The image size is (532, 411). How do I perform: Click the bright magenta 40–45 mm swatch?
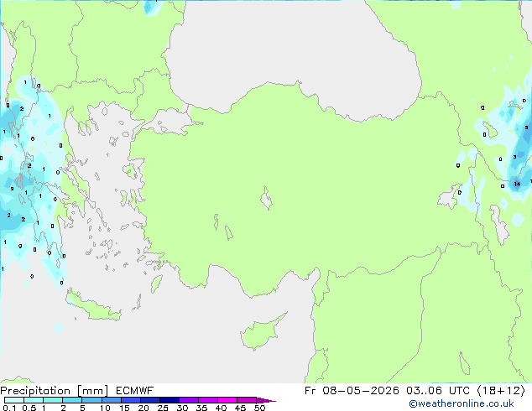[x=227, y=400]
